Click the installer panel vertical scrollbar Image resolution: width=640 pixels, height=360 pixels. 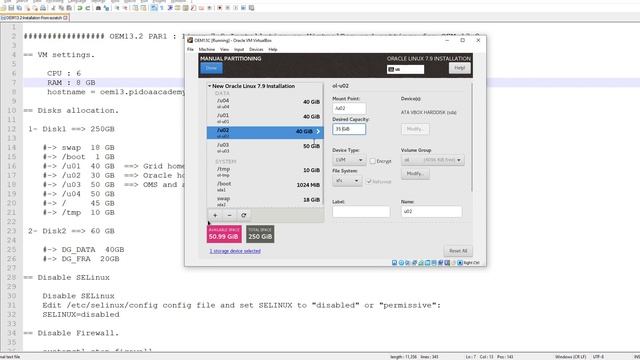click(x=472, y=137)
